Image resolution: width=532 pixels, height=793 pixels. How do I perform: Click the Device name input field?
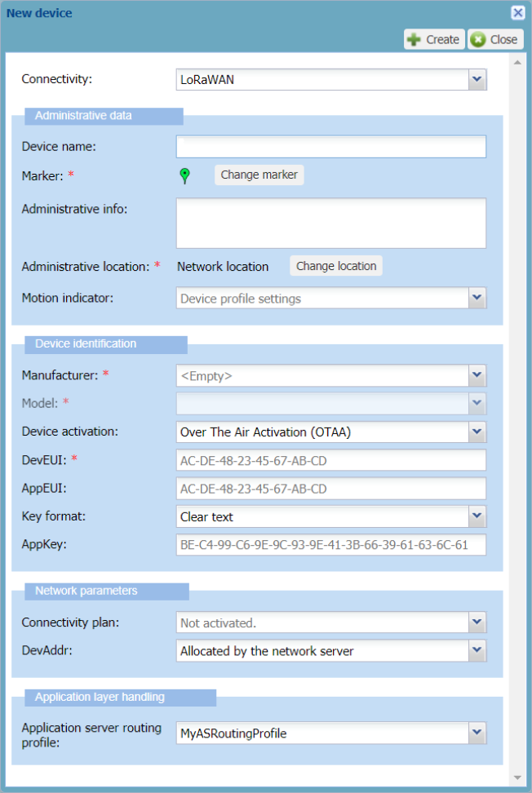(x=331, y=146)
